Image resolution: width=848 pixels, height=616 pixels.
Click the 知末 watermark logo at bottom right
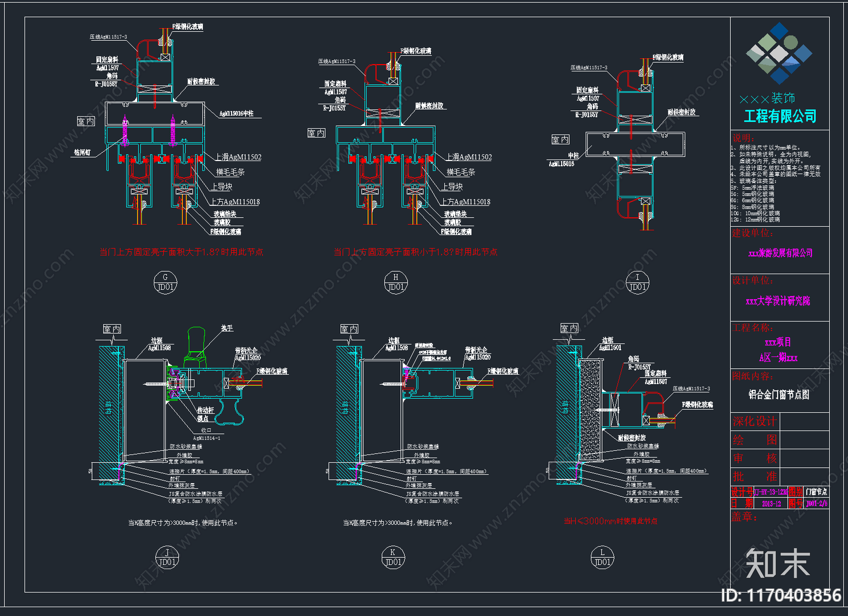tap(778, 564)
